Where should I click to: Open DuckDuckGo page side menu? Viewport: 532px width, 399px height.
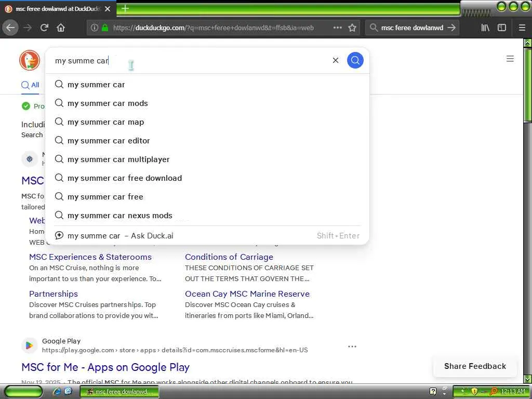[x=510, y=59]
